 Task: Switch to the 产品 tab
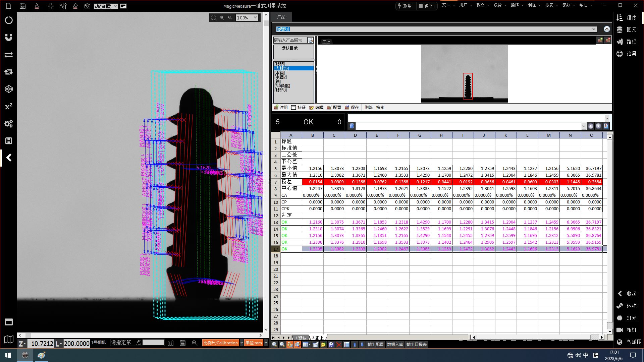point(281,17)
